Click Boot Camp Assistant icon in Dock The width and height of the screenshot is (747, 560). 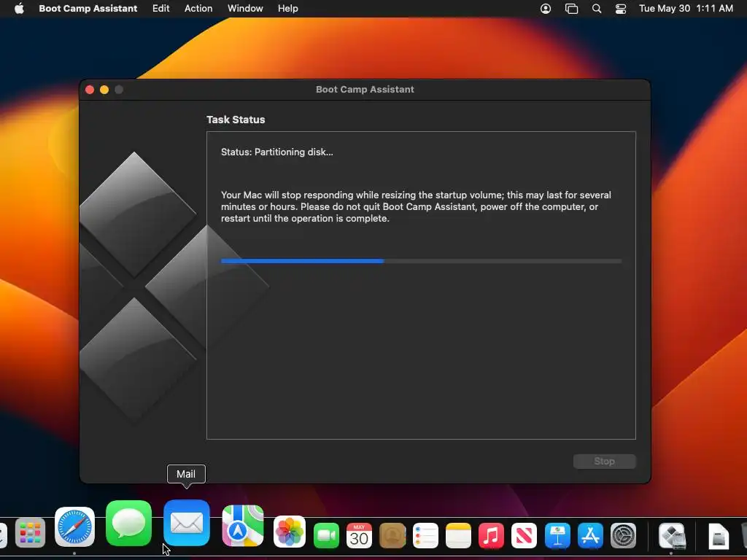(x=672, y=535)
